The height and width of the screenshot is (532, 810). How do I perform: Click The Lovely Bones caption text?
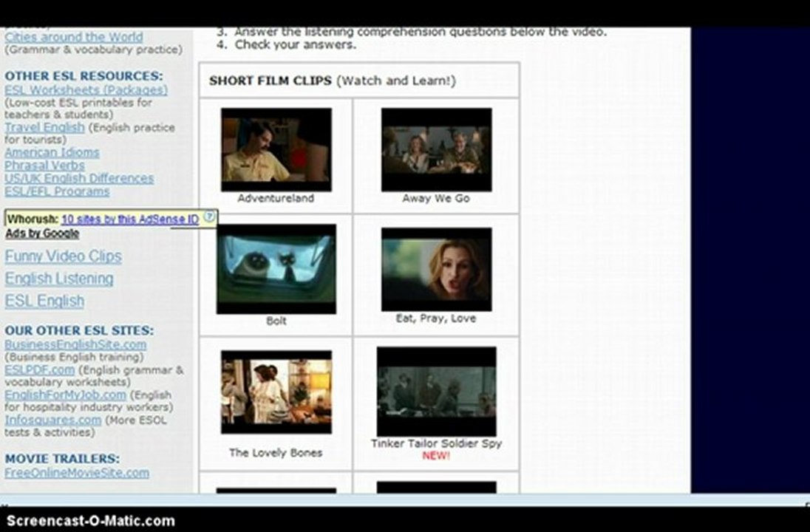[x=276, y=453]
